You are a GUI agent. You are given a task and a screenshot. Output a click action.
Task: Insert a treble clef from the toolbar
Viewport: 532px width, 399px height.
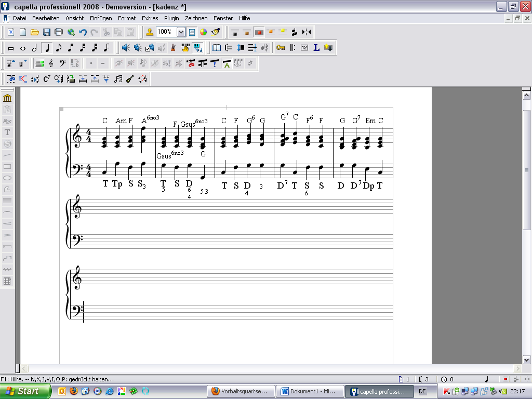[x=51, y=63]
